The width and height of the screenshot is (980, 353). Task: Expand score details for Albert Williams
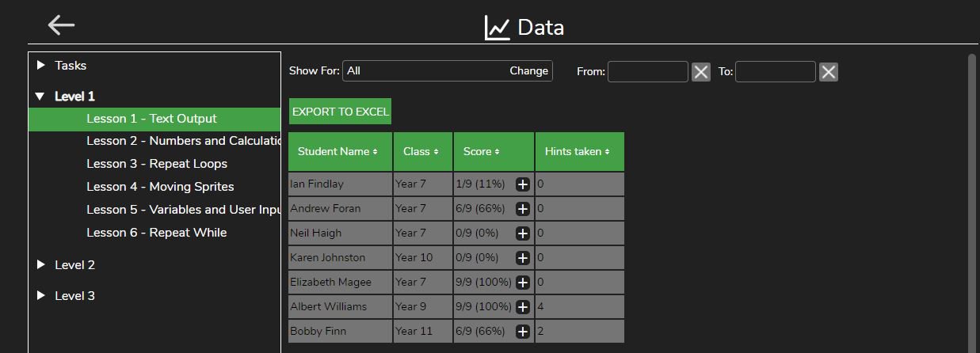pos(523,307)
